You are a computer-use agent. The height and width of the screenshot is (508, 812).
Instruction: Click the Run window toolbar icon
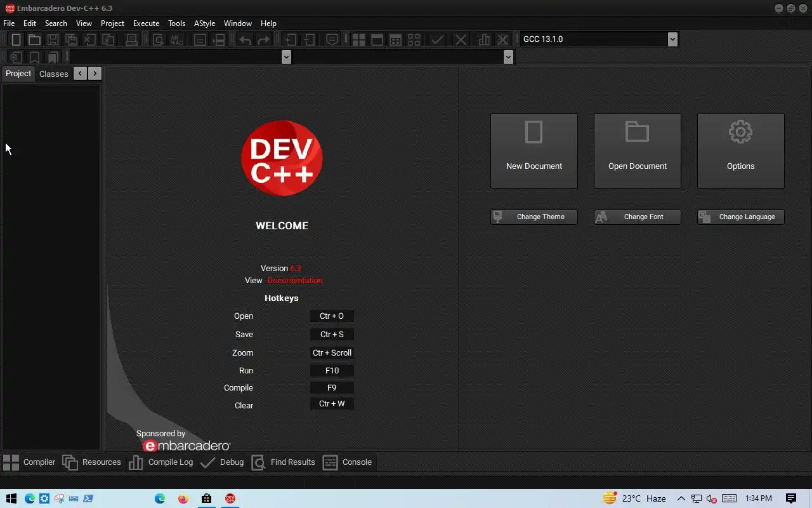pyautogui.click(x=377, y=39)
